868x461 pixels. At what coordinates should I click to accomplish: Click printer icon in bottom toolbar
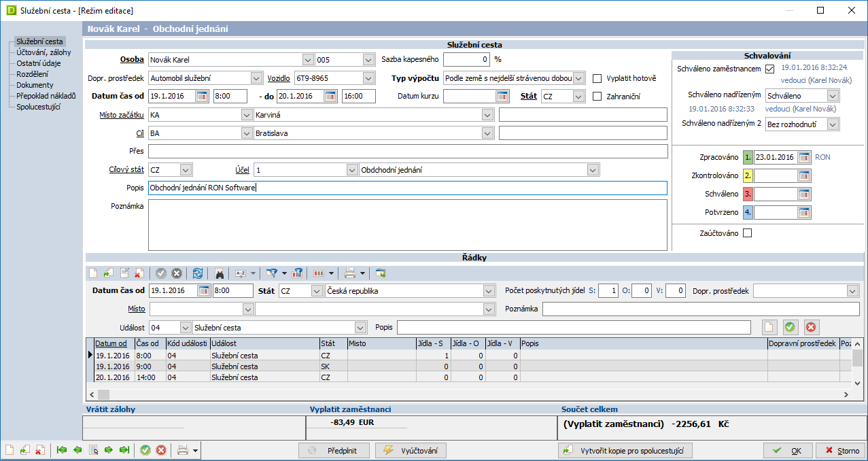[x=182, y=450]
